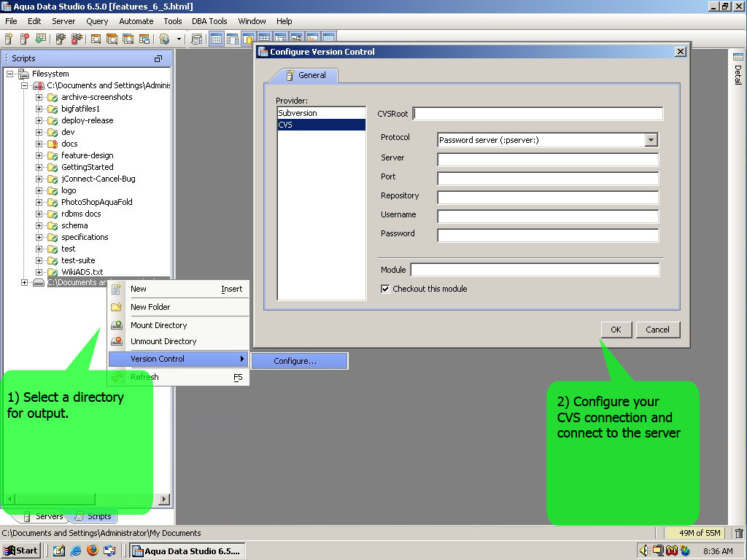Click the third magnifier query window icon
Screen dimensions: 747x560
pyautogui.click(x=128, y=39)
